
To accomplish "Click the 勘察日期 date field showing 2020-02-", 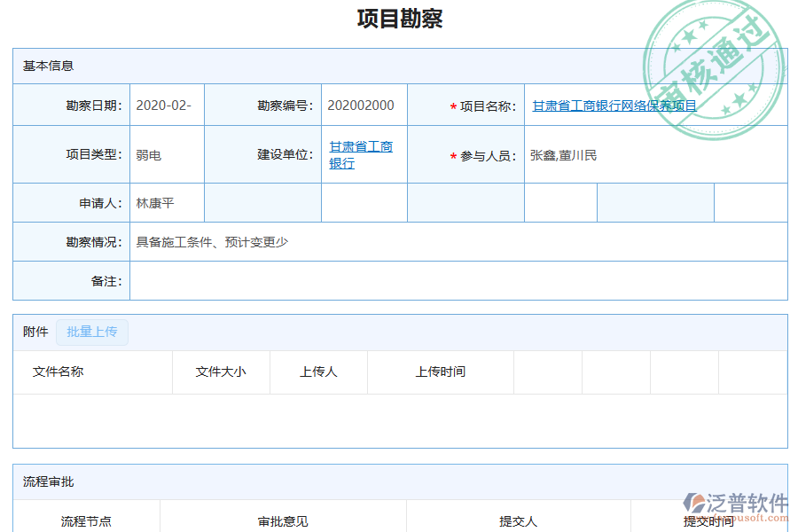I will point(162,104).
